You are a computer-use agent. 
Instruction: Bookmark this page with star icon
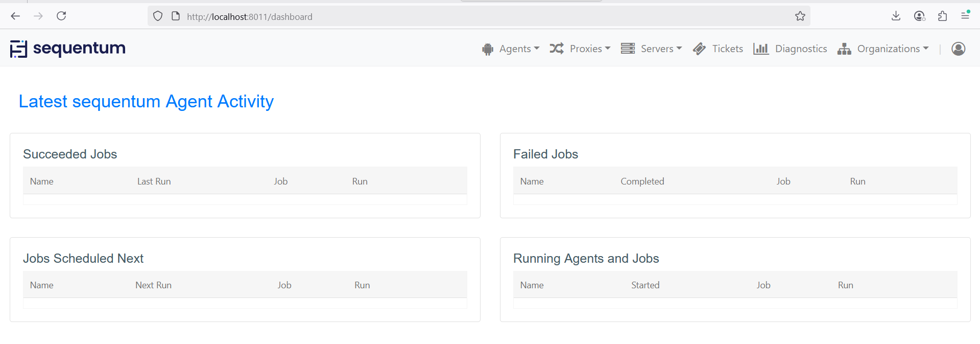point(800,16)
